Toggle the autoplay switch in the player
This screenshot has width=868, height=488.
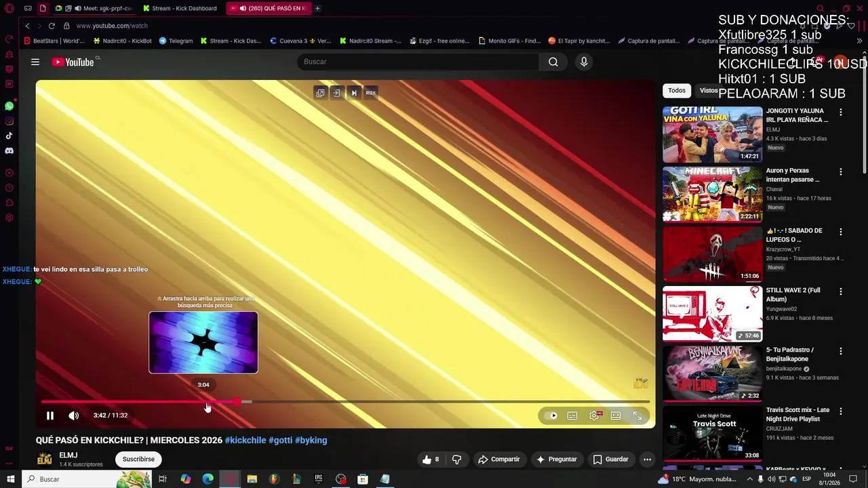click(552, 415)
